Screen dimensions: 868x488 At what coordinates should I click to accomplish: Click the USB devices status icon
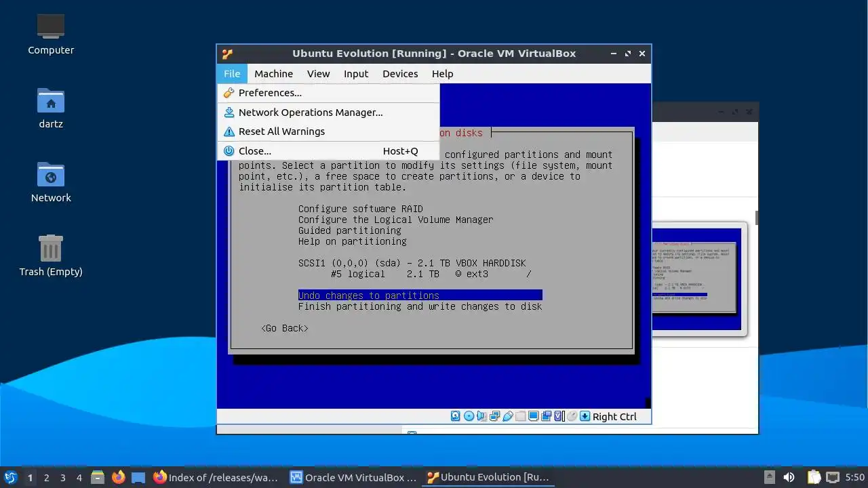click(x=507, y=416)
